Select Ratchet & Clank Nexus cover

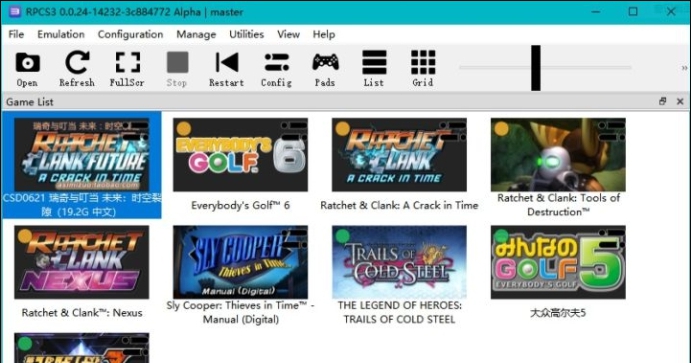click(x=82, y=262)
